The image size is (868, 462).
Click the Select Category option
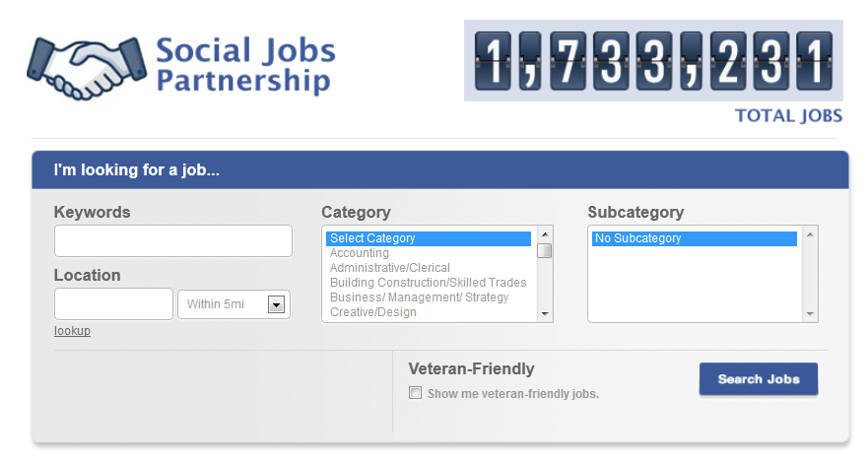pyautogui.click(x=372, y=238)
